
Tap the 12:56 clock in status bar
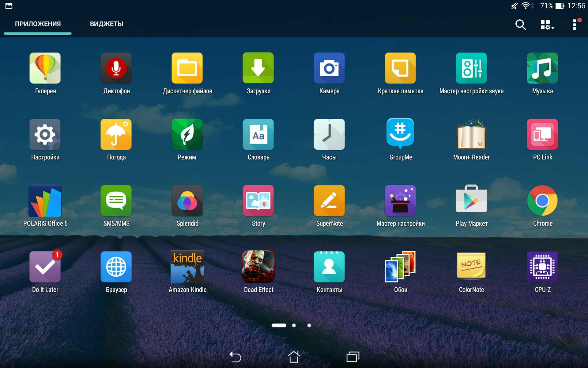(576, 6)
